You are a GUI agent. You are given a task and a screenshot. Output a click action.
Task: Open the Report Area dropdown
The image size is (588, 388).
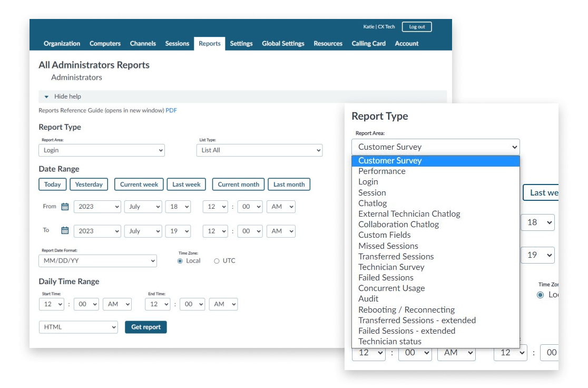[x=101, y=150]
